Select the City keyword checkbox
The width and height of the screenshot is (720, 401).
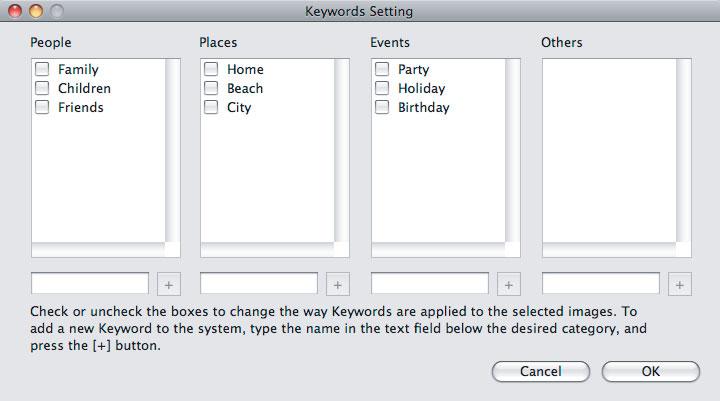tap(211, 107)
